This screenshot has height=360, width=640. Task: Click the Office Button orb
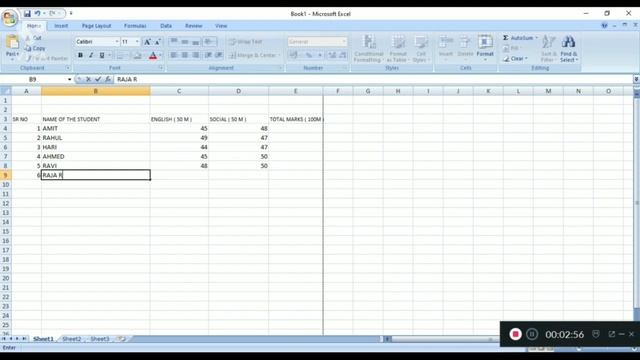coord(9,18)
